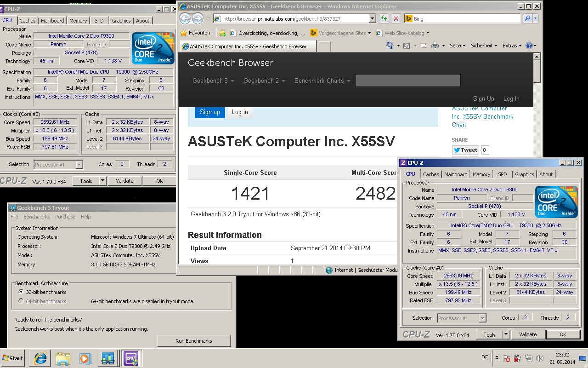Switch to Memory tab in 2692.61 MHz CPU-Z
This screenshot has width=588, height=368.
coord(78,21)
